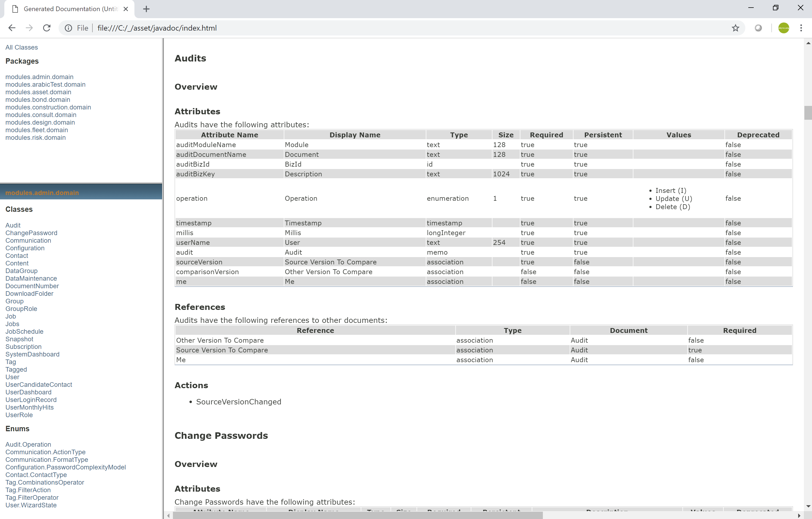Open the Tag.FilterAction enum
The image size is (812, 519).
[28, 490]
